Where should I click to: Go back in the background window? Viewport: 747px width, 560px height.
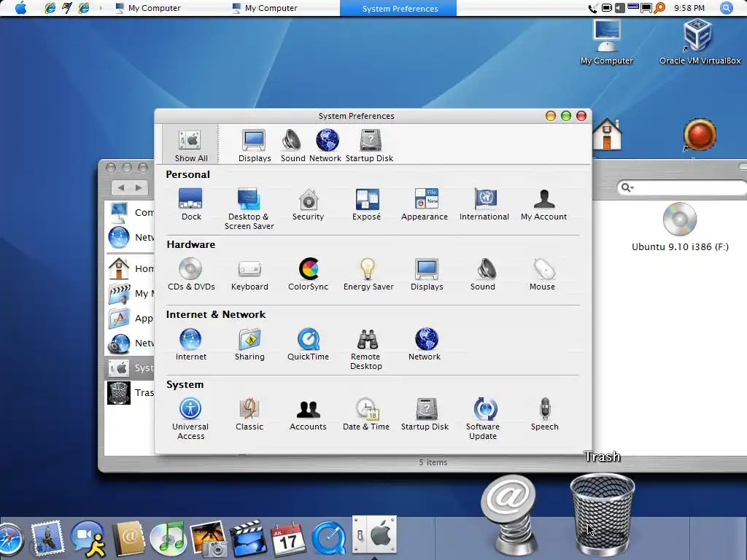[x=121, y=187]
